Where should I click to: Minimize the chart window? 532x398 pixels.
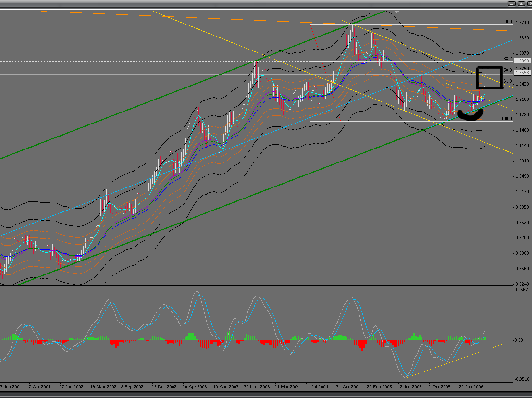coord(511,3)
